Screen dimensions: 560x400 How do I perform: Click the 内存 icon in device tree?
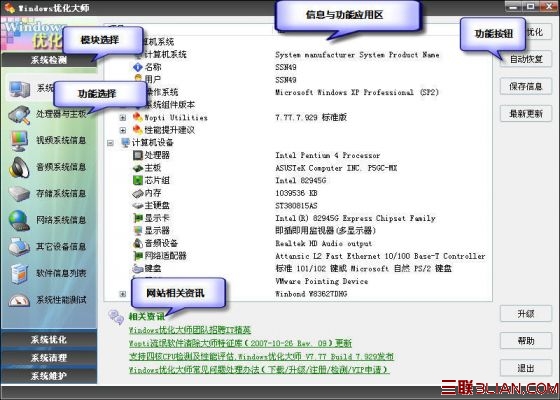click(x=138, y=193)
